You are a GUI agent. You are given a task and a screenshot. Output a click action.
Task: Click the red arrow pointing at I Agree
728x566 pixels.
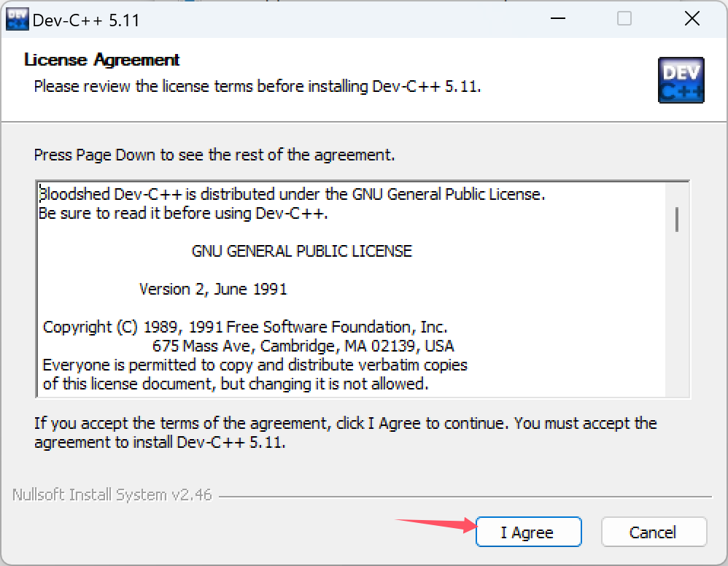436,524
